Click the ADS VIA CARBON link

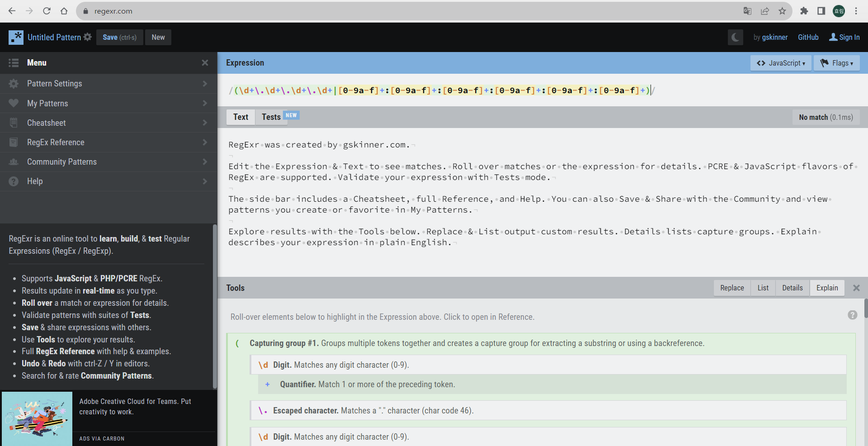point(102,438)
